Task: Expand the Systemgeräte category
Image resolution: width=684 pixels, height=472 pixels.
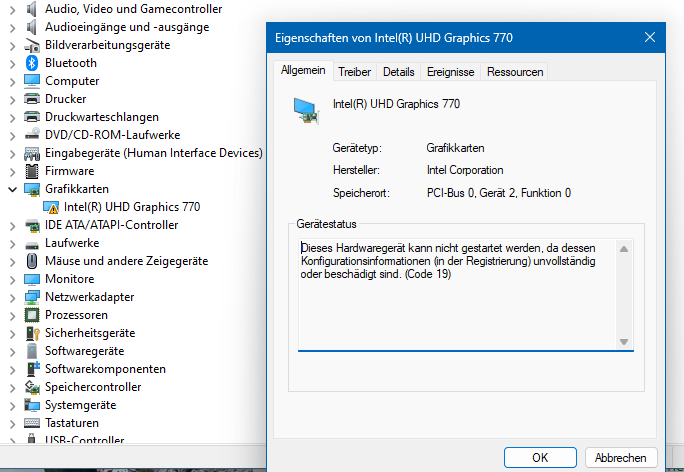Action: tap(13, 406)
